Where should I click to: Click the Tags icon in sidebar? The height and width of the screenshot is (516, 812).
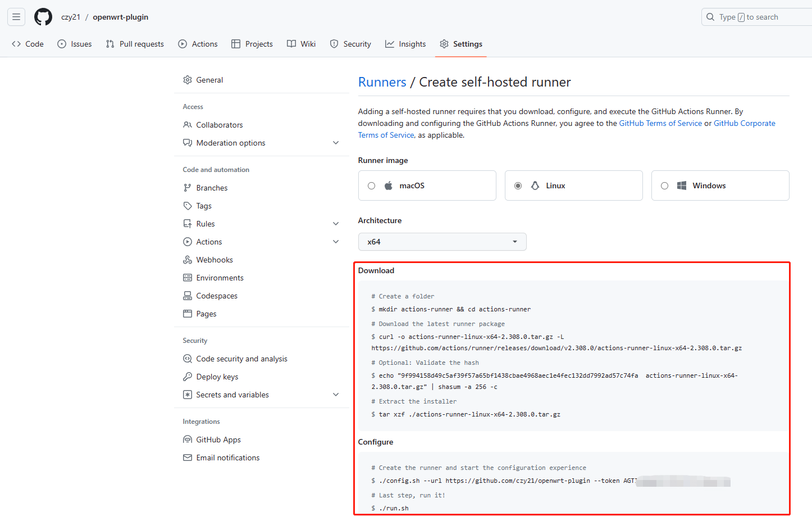click(x=188, y=206)
